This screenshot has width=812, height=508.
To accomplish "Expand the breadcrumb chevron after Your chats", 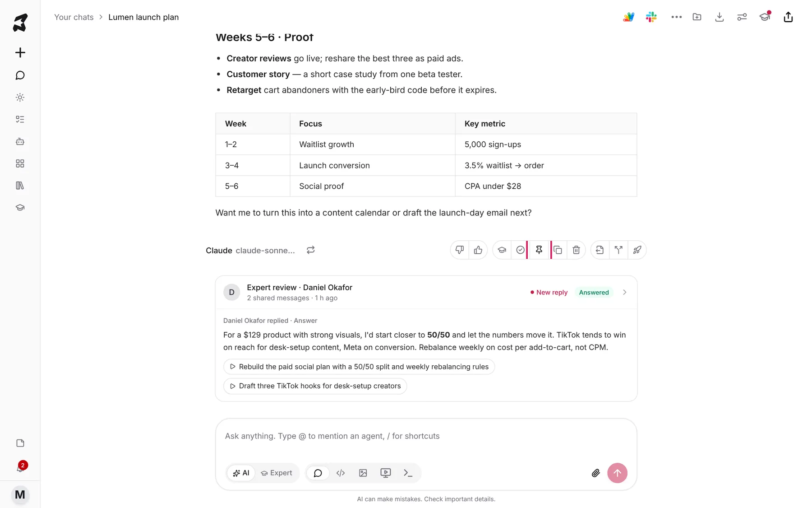I will tap(101, 17).
